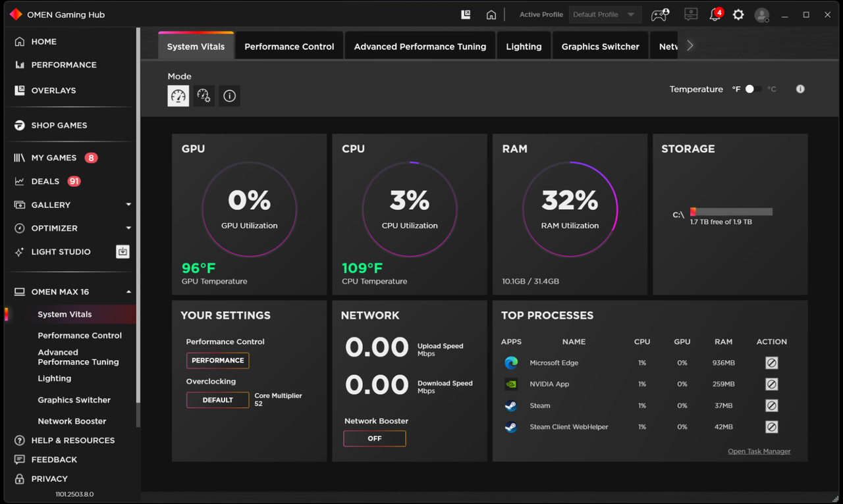
Task: Toggle Network Booster OFF switch
Action: pyautogui.click(x=375, y=439)
